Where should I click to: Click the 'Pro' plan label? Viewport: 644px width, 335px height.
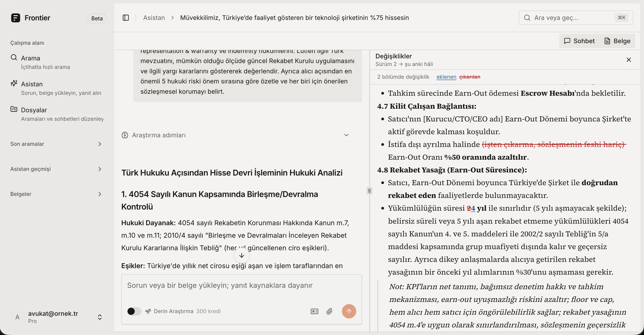(x=32, y=321)
